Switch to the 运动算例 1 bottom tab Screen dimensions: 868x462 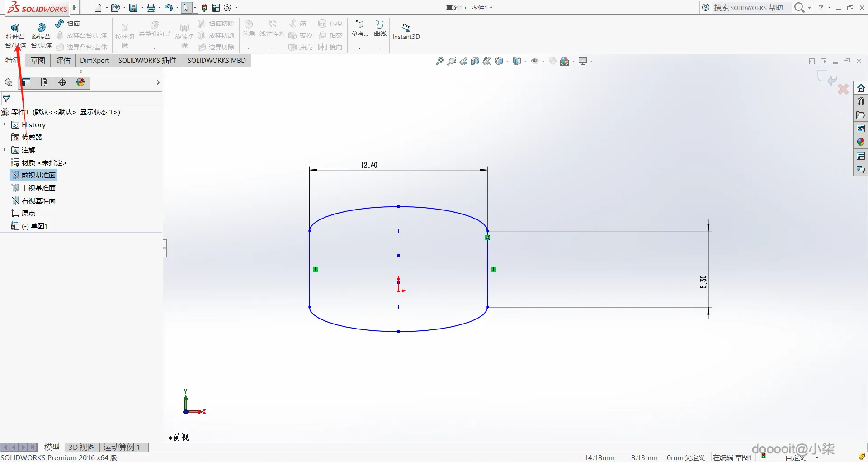(122, 447)
